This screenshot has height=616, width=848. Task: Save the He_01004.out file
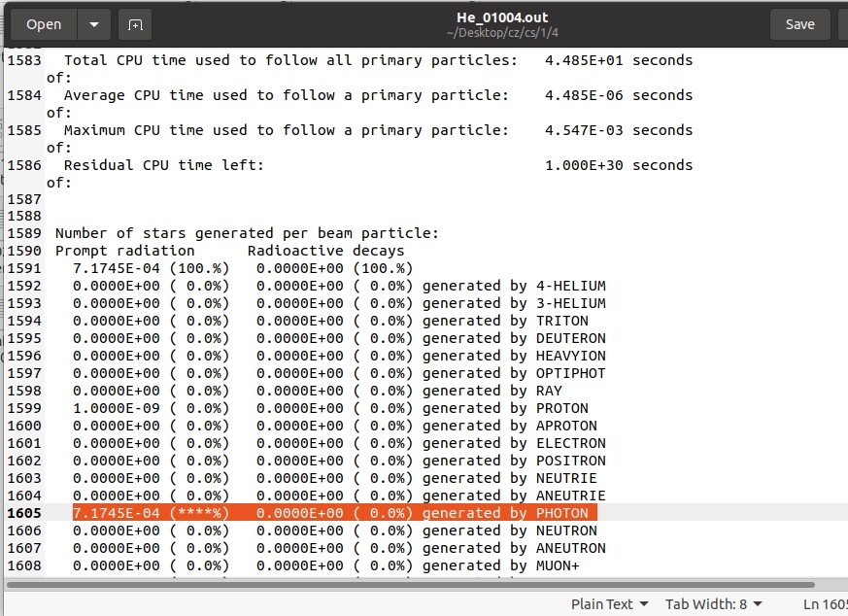pyautogui.click(x=799, y=24)
